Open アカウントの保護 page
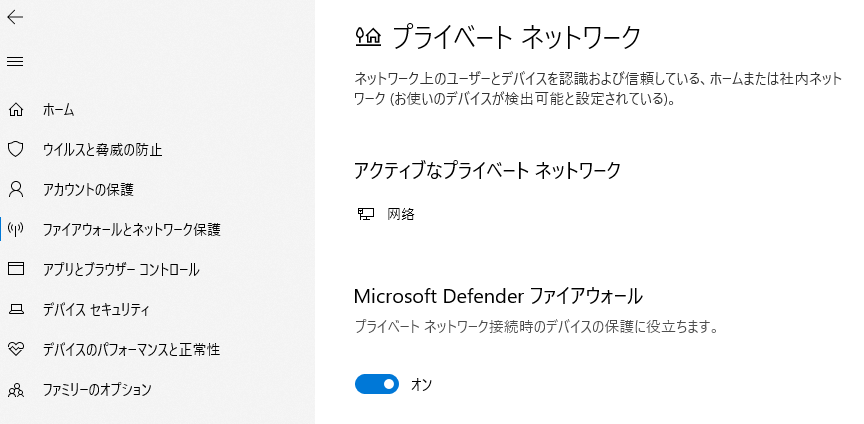Viewport: 864px width, 424px height. point(88,189)
